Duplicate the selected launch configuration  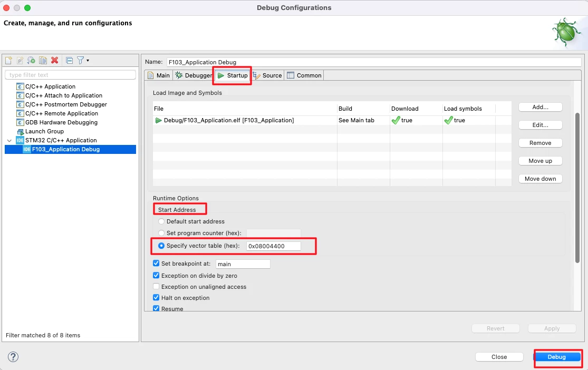tap(43, 60)
